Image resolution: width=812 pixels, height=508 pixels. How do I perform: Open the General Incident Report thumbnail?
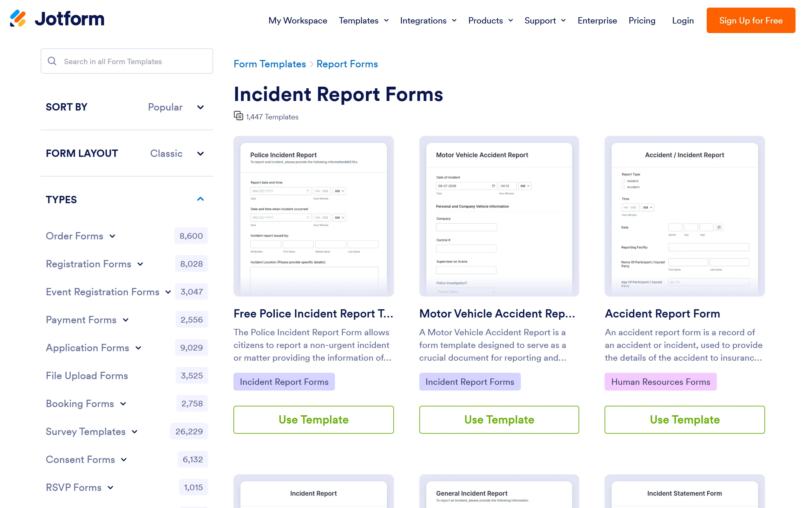499,491
